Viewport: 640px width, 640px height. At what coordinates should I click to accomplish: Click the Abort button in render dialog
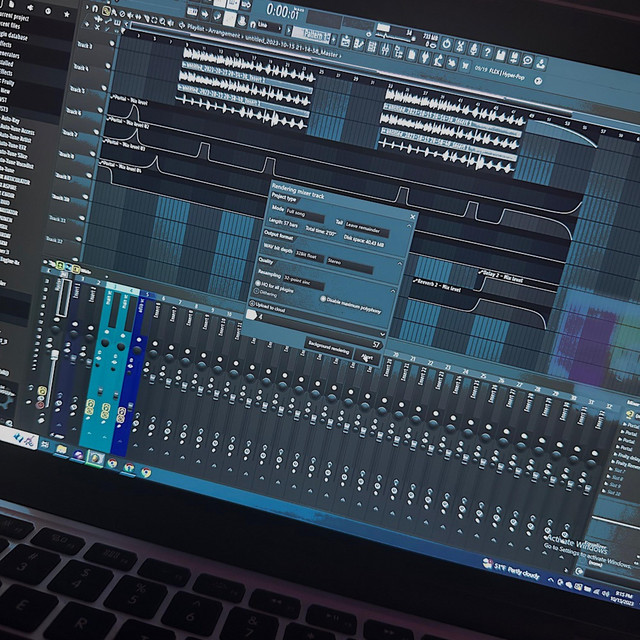(x=367, y=358)
